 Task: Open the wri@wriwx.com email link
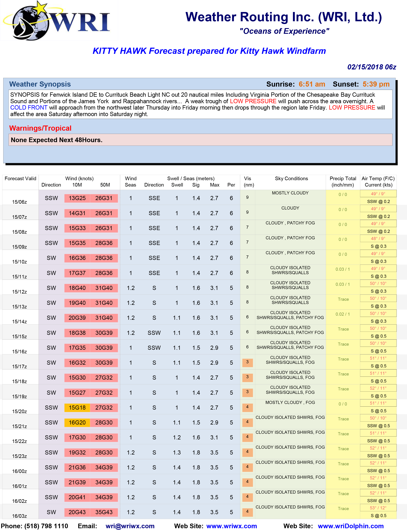click(130, 526)
